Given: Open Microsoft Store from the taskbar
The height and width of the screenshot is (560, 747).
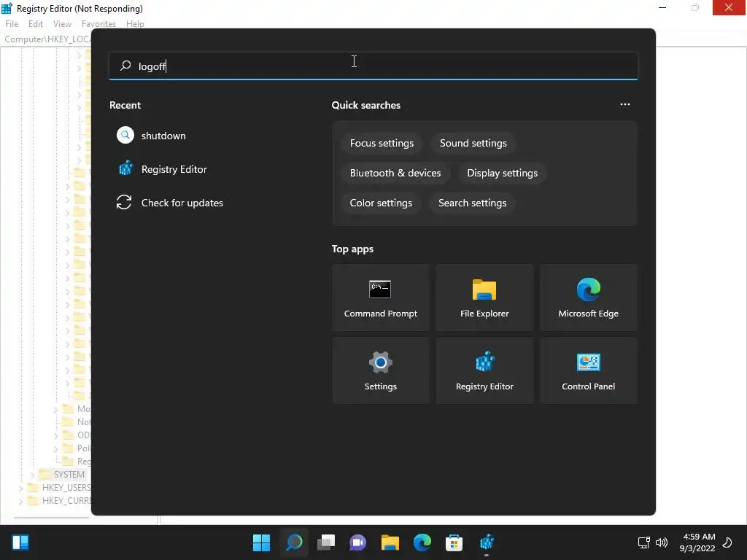Looking at the screenshot, I should point(454,542).
